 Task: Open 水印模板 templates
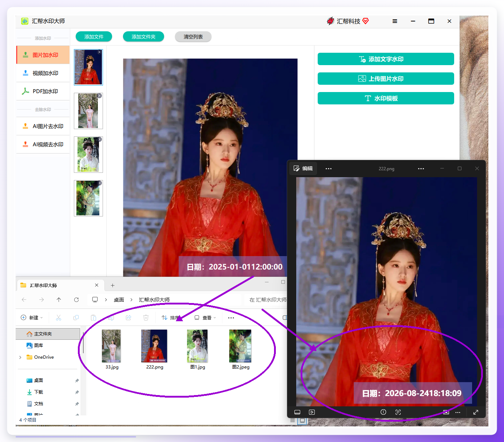coord(386,98)
